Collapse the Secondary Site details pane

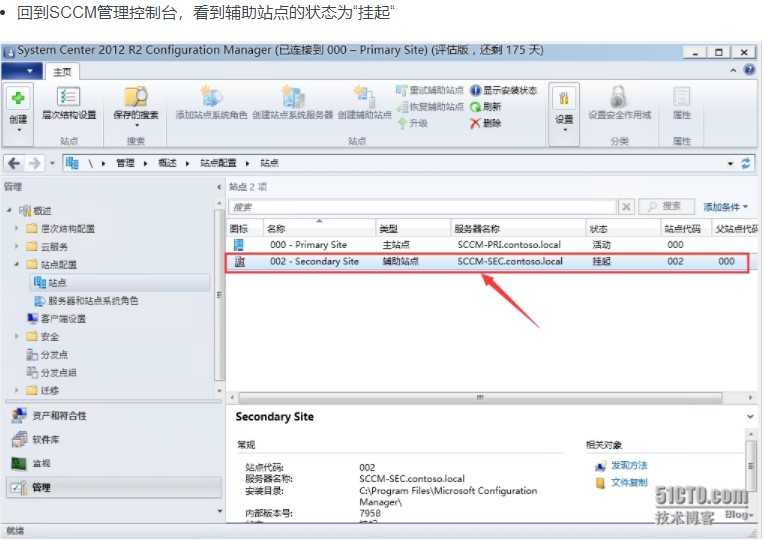pos(750,417)
